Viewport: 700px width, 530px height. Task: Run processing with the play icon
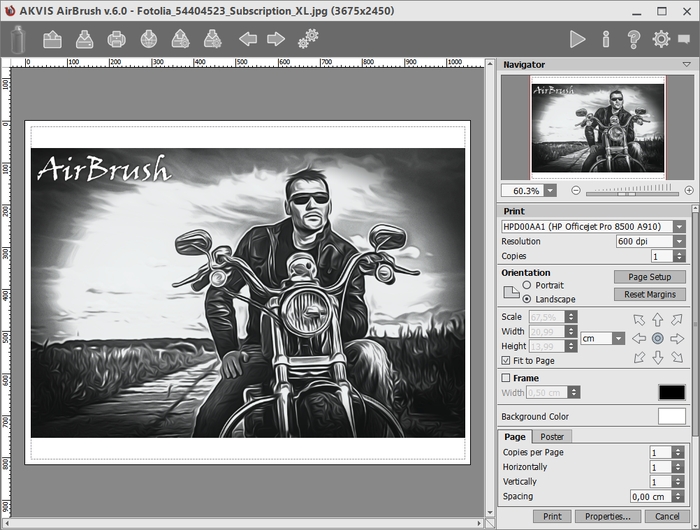(x=578, y=39)
